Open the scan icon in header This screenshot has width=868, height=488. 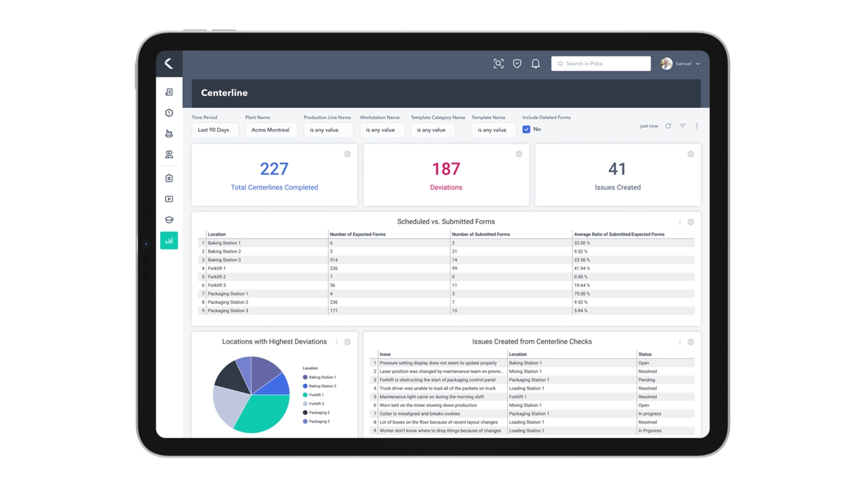(x=498, y=64)
